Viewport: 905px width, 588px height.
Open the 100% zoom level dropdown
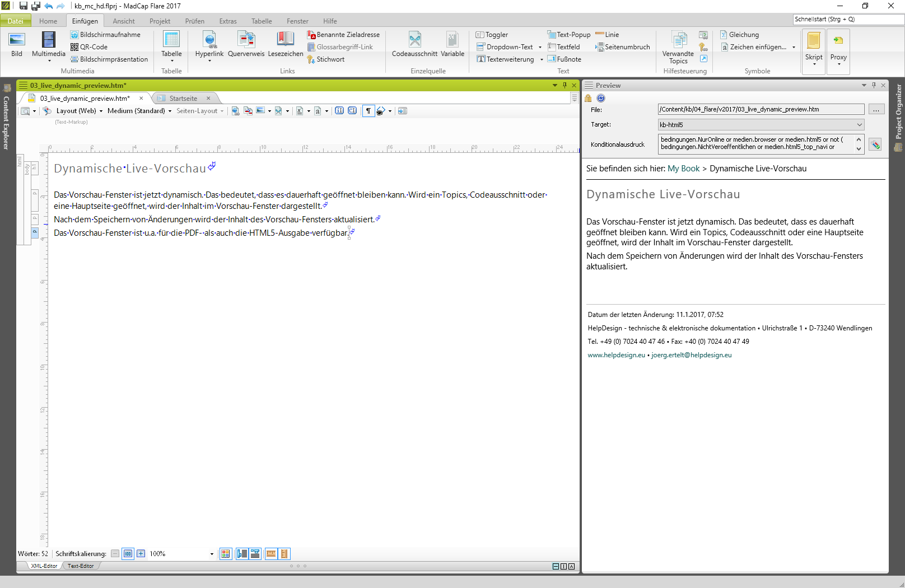pos(212,554)
